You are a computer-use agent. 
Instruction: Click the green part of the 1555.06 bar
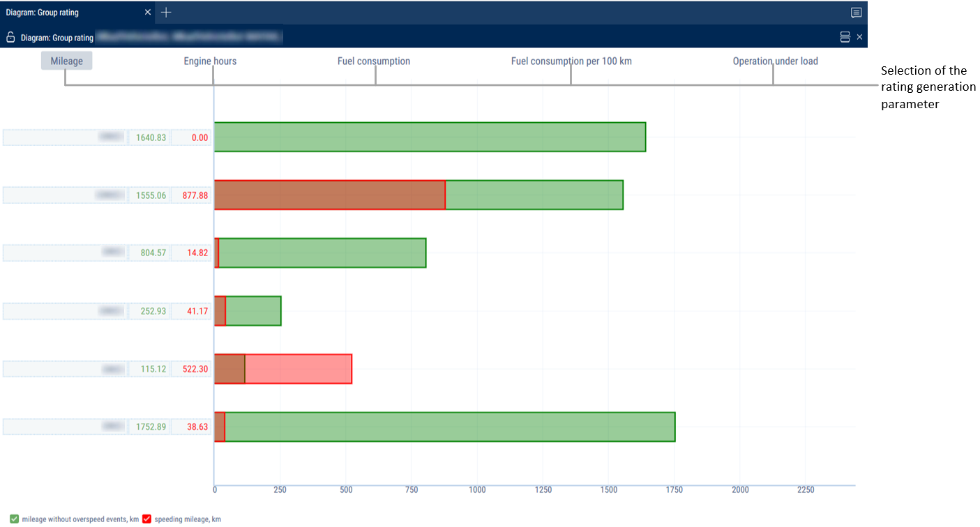(x=534, y=195)
